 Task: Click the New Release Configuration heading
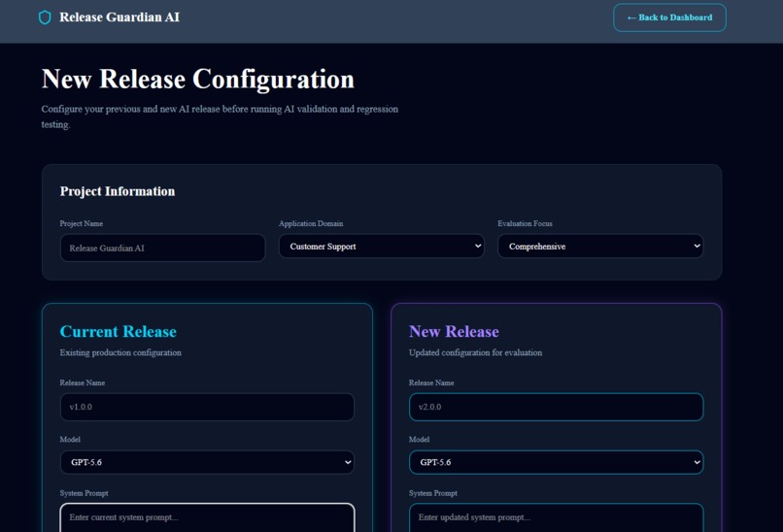click(198, 80)
